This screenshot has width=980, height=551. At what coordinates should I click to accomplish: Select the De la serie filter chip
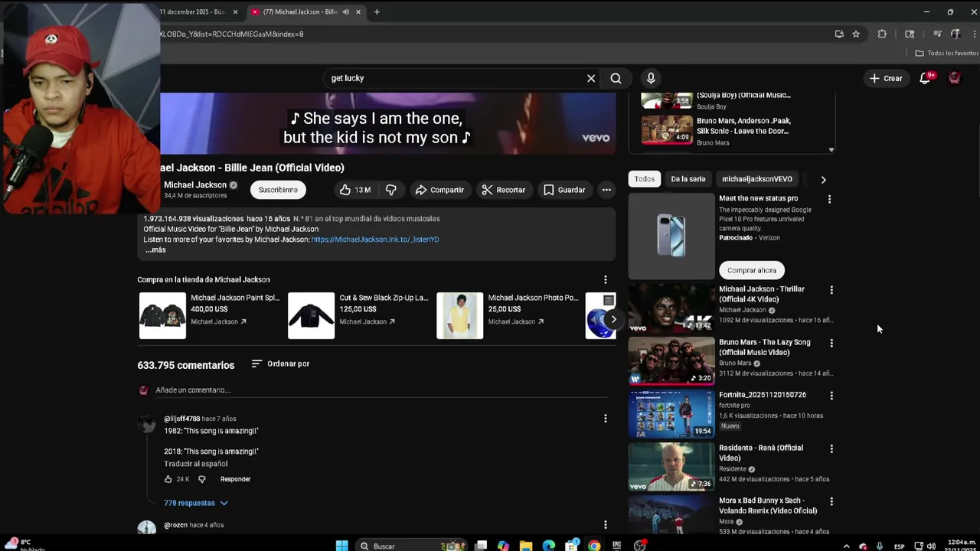pyautogui.click(x=688, y=179)
